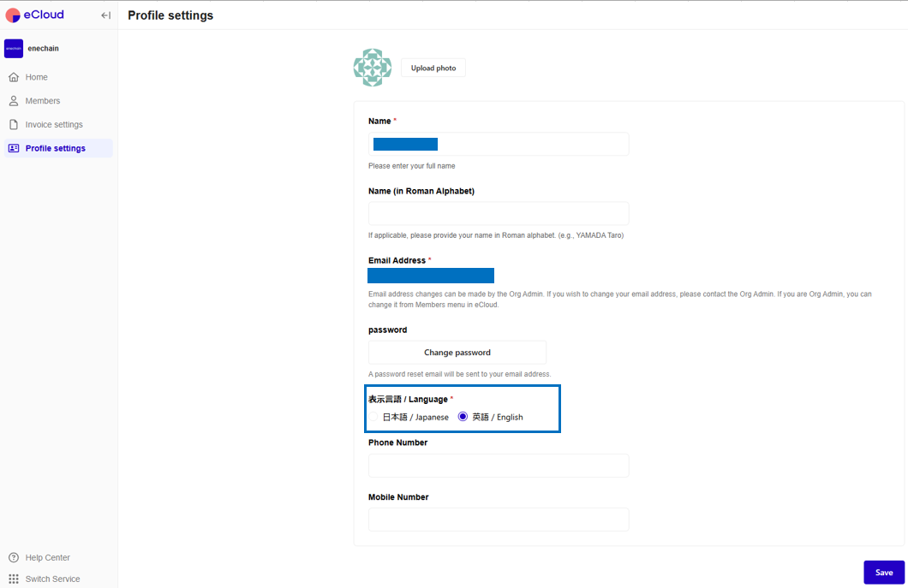Click the Members person icon
Viewport: 908px width, 588px height.
point(15,100)
